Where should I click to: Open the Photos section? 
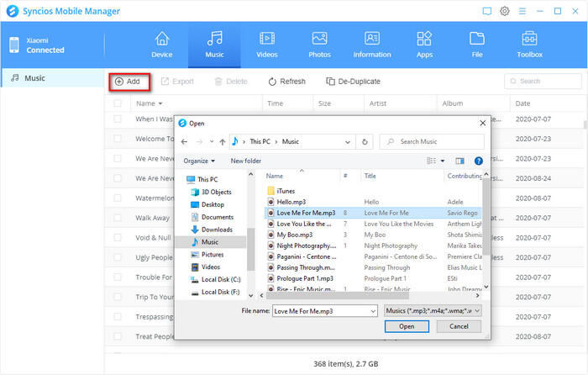(319, 45)
